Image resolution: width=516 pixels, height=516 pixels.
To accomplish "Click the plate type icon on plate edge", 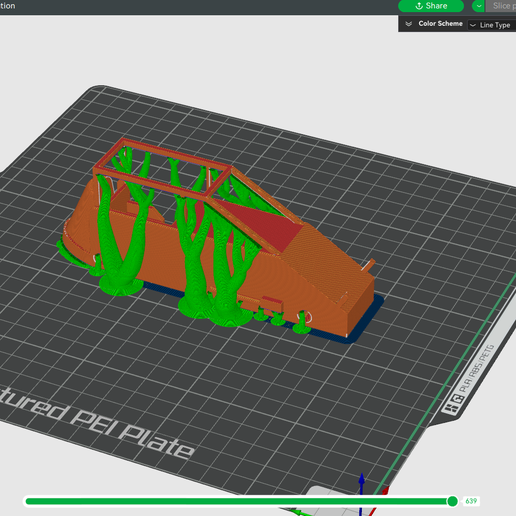I will [x=453, y=404].
